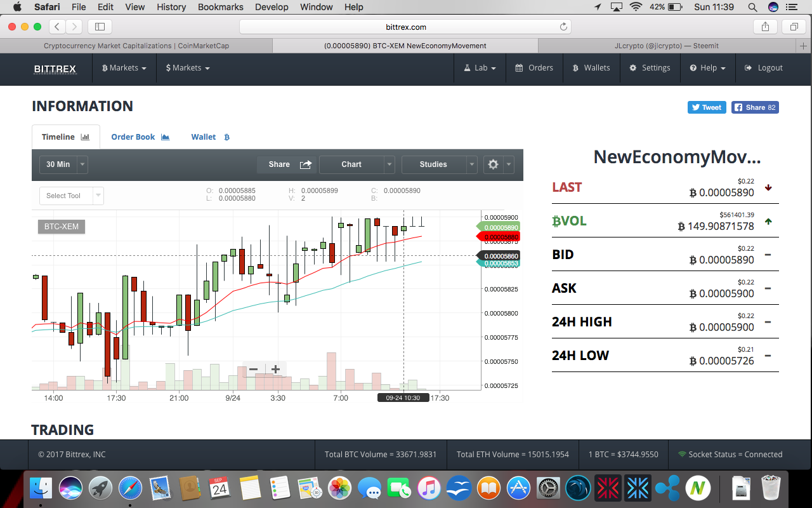The image size is (812, 508).
Task: Open Trash in the Dock
Action: click(x=771, y=488)
